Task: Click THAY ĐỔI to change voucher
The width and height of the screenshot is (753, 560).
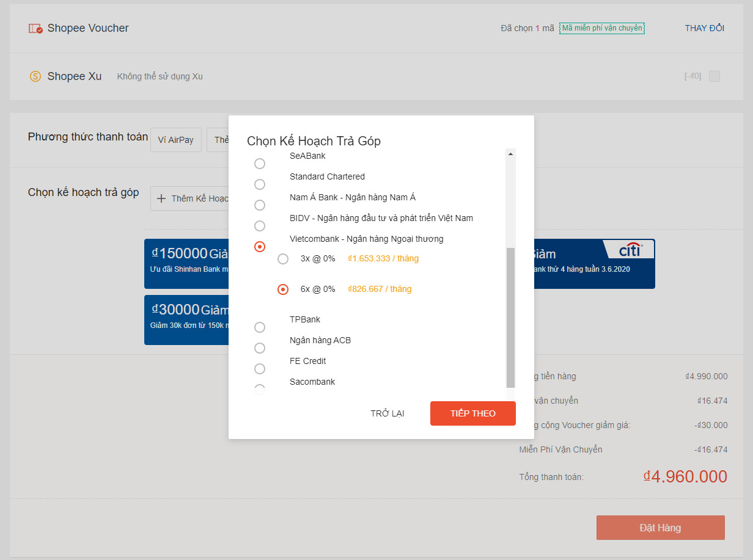Action: click(x=705, y=28)
